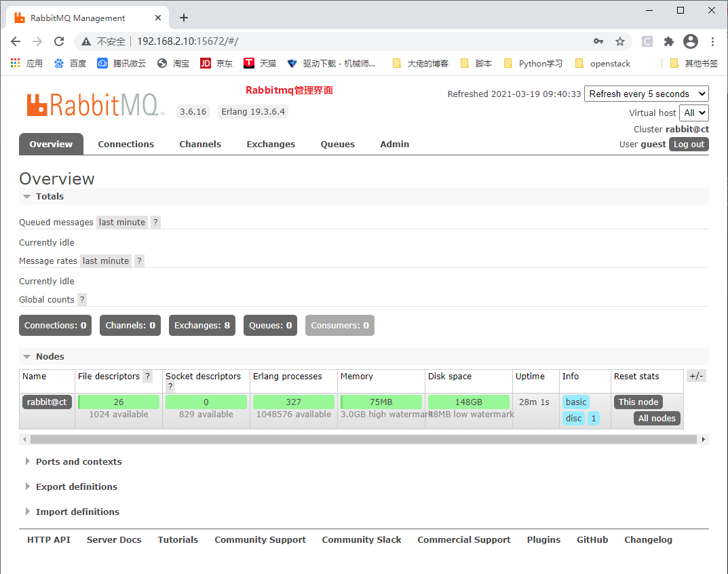This screenshot has height=574, width=728.
Task: Click the nodes table horizontal scrollbar
Action: [x=364, y=440]
